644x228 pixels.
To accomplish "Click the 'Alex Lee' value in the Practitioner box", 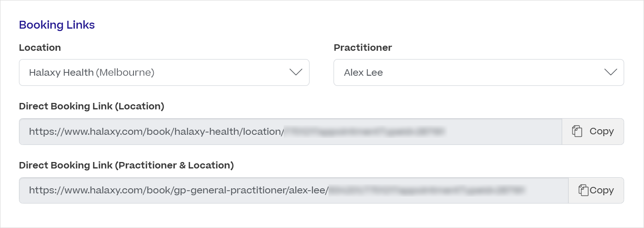I will 363,72.
